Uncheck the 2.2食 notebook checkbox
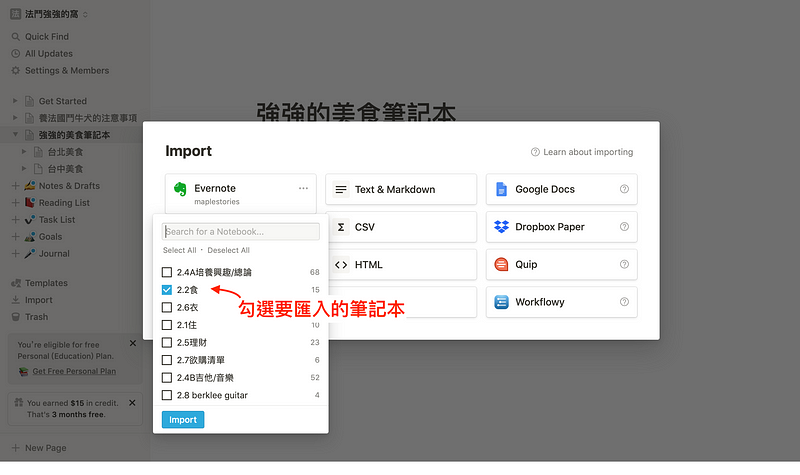The image size is (800, 475). (167, 290)
